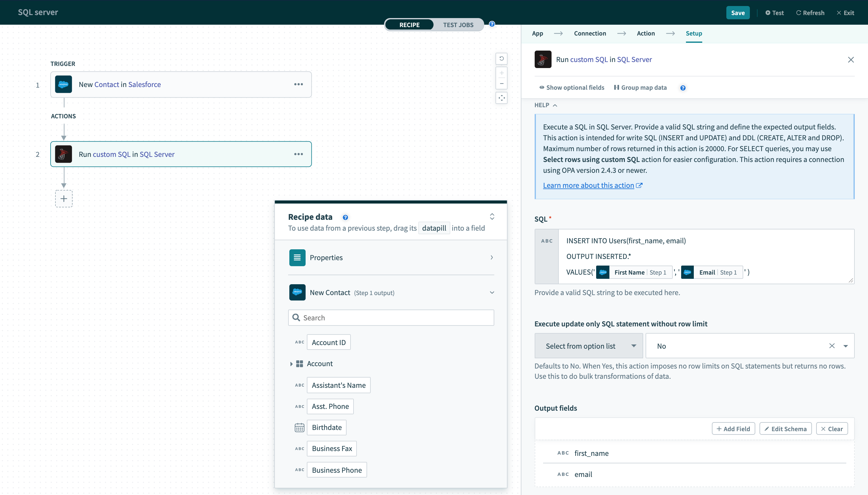
Task: Click the Edit Schema button
Action: tap(785, 428)
